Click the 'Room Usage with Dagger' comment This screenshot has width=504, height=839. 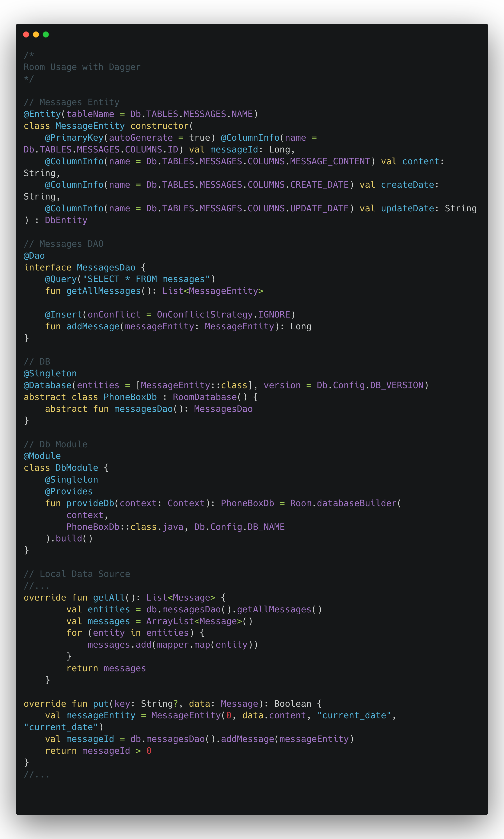coord(82,67)
